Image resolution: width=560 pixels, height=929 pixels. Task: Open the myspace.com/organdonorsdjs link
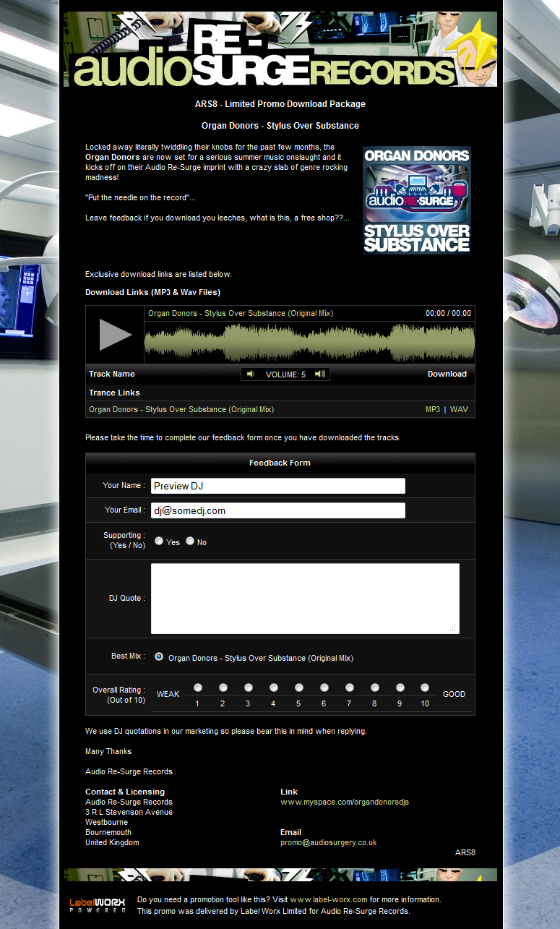pyautogui.click(x=345, y=802)
